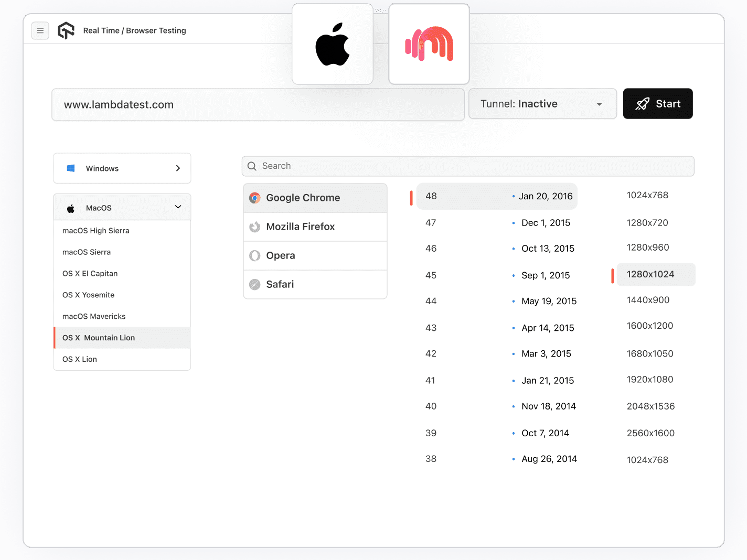Select version 45 released Sep 1, 2015
The image size is (747, 560).
tap(496, 275)
